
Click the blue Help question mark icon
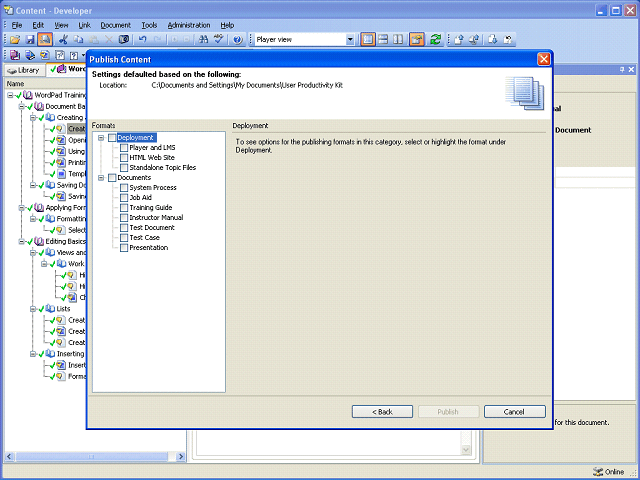click(237, 40)
